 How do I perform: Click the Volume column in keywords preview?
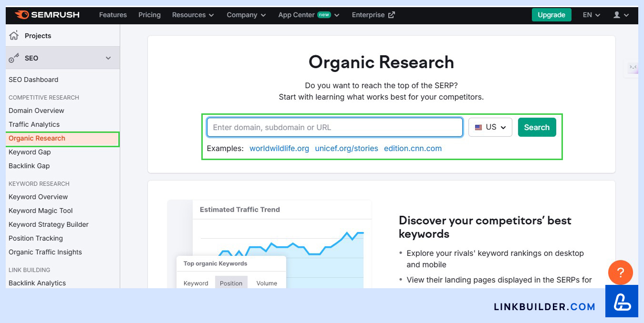(x=267, y=283)
